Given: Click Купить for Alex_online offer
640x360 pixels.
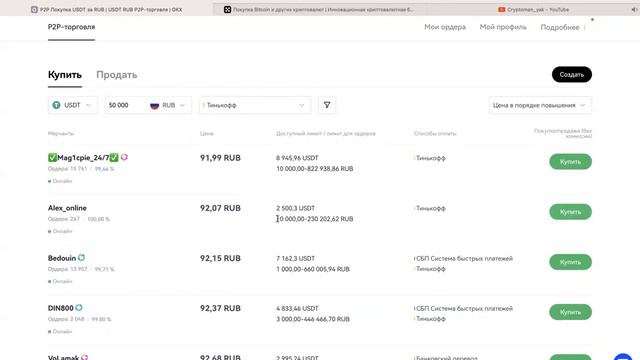Looking at the screenshot, I should coord(570,212).
